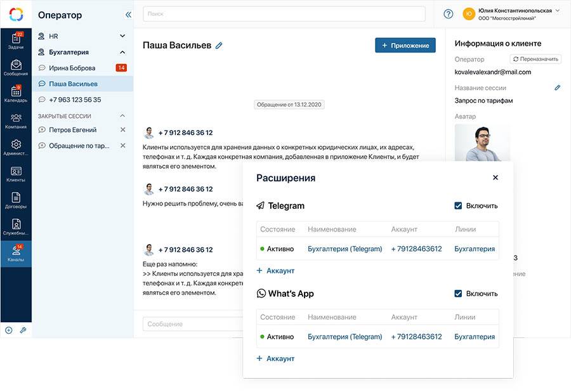This screenshot has height=392, width=571.
Task: Click the Запрос по тарифам session name
Action: point(483,100)
